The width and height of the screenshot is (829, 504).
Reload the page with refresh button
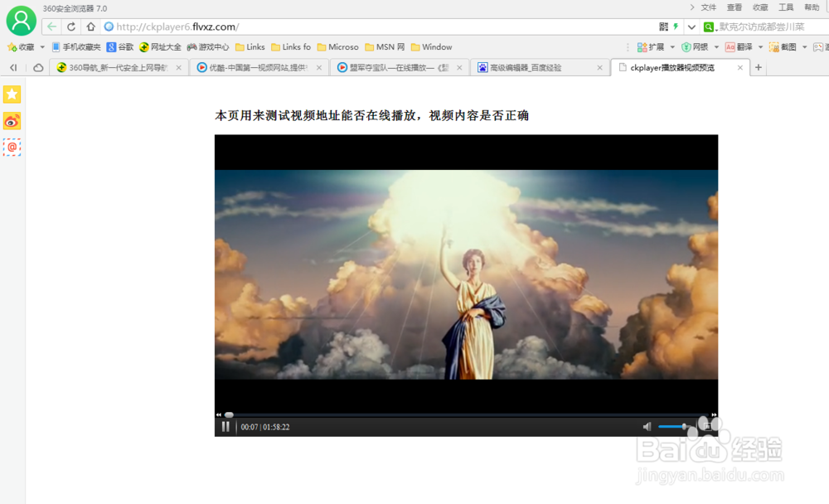coord(70,27)
